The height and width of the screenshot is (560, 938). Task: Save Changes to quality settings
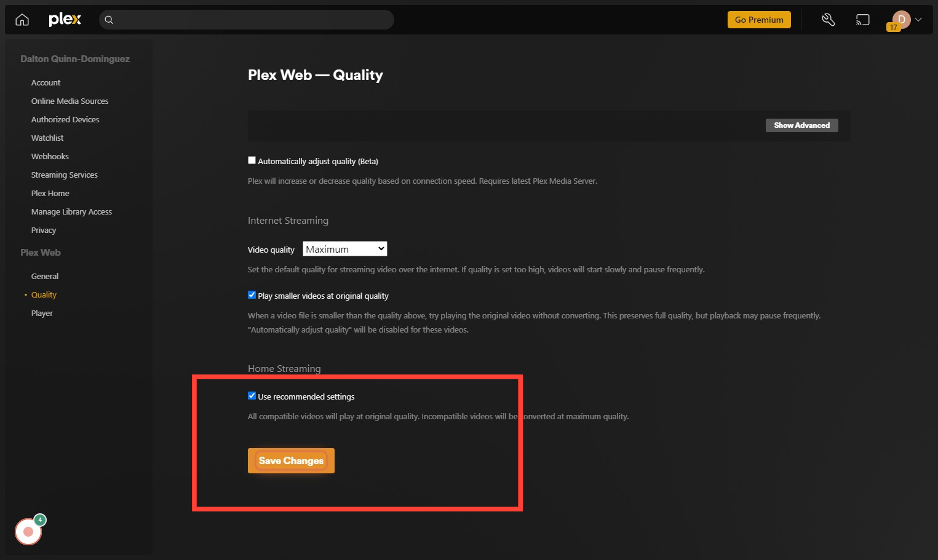click(x=291, y=460)
